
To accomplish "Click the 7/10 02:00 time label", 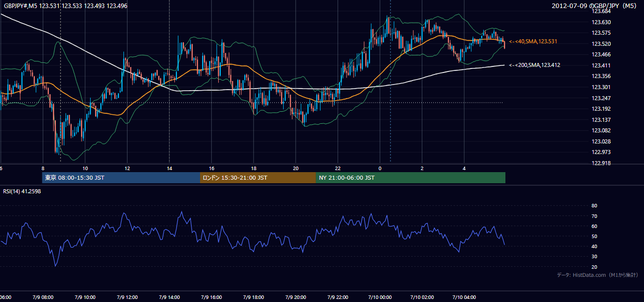I will point(422,297).
